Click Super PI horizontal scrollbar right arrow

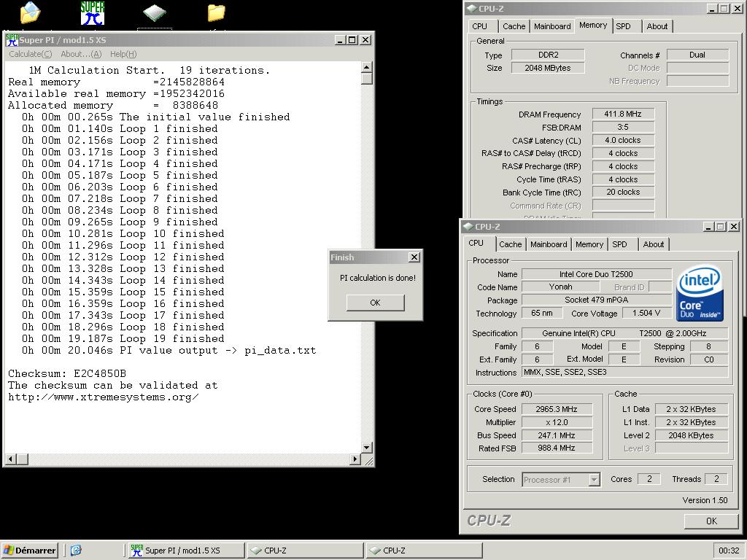(x=355, y=459)
